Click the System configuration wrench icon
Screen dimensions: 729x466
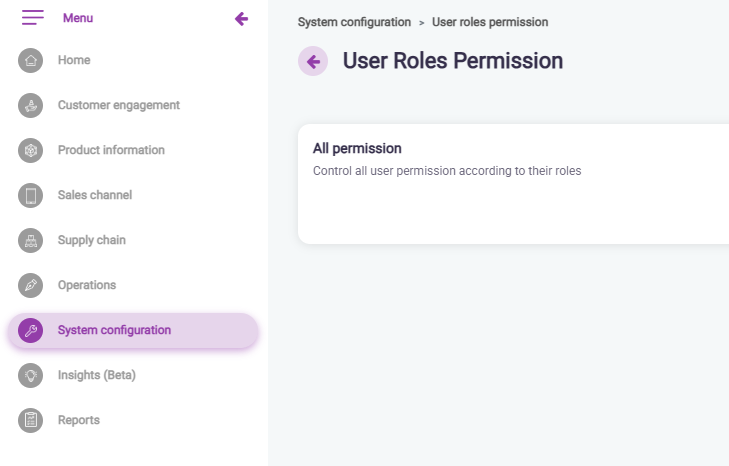[31, 331]
